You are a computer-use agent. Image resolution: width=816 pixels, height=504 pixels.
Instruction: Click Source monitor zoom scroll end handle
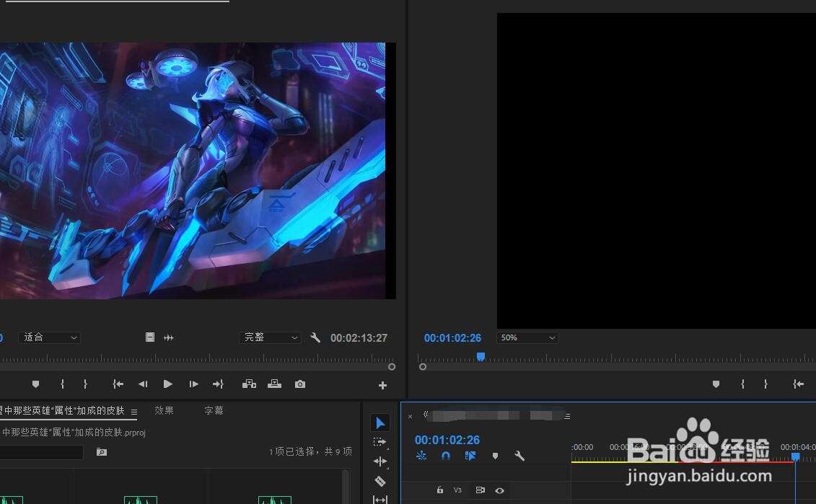tap(392, 367)
